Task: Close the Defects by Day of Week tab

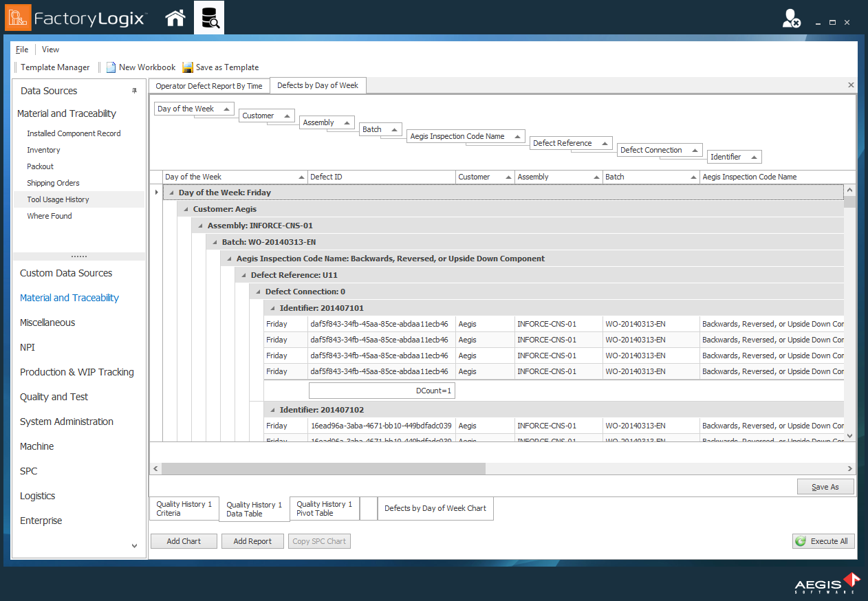Action: pyautogui.click(x=851, y=85)
